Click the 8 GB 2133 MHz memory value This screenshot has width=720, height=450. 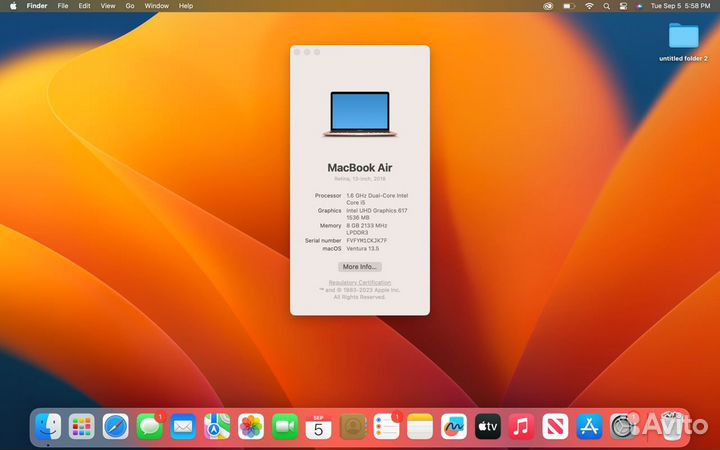(366, 229)
